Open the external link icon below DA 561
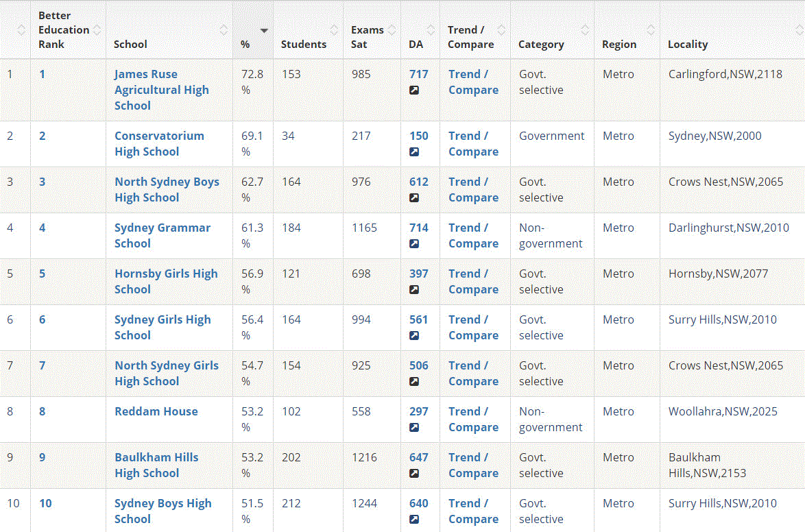 (x=414, y=336)
